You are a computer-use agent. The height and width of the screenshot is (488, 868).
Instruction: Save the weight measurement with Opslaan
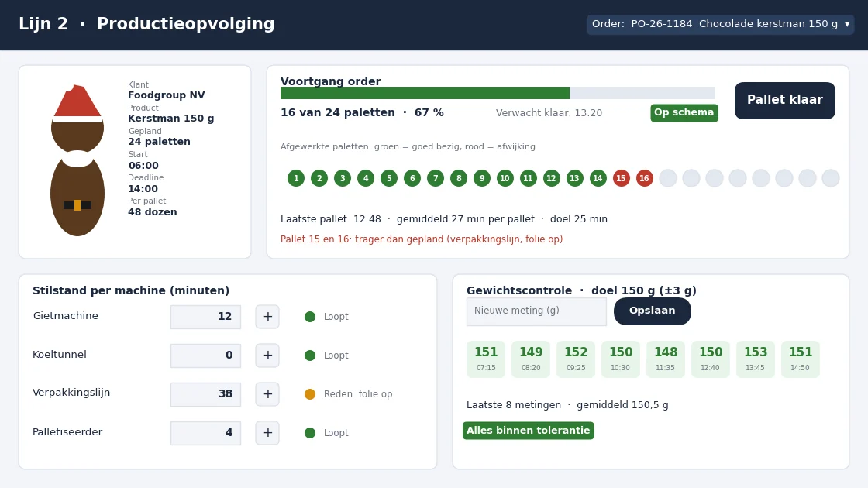[x=652, y=311]
